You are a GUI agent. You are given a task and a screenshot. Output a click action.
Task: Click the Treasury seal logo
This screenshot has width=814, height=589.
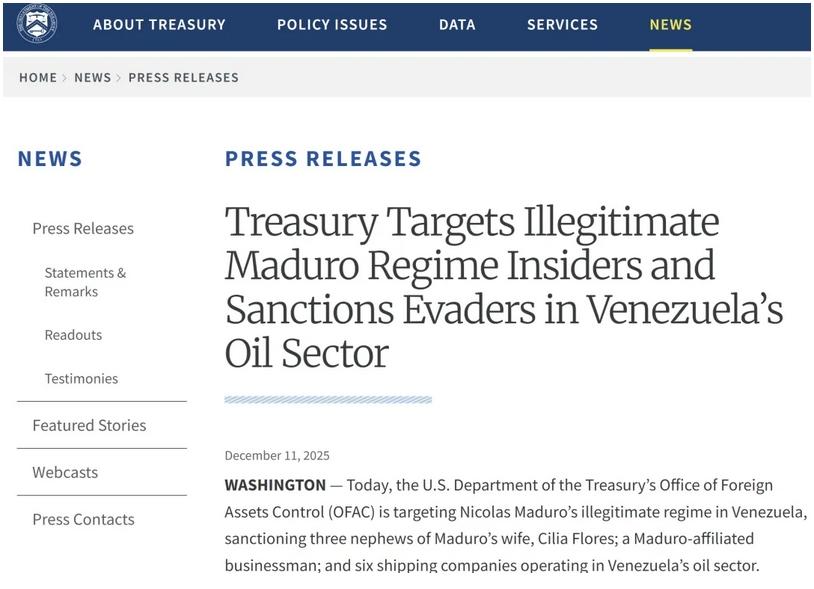[37, 24]
